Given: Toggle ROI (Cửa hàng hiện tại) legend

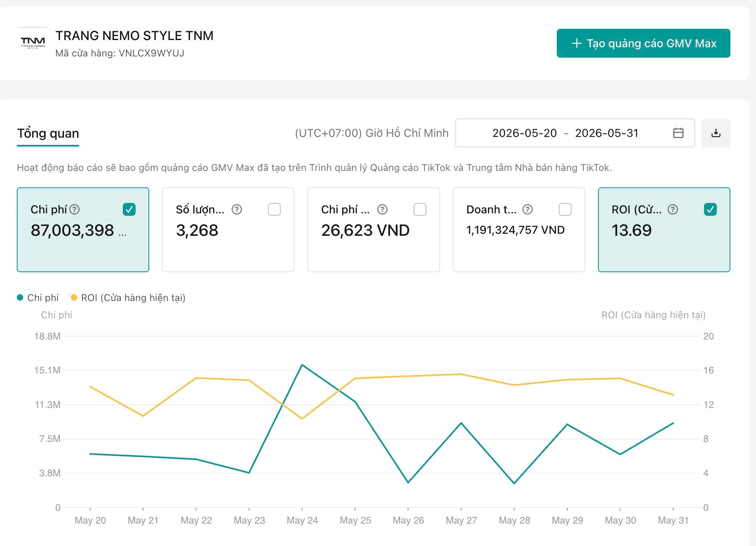Looking at the screenshot, I should 128,298.
